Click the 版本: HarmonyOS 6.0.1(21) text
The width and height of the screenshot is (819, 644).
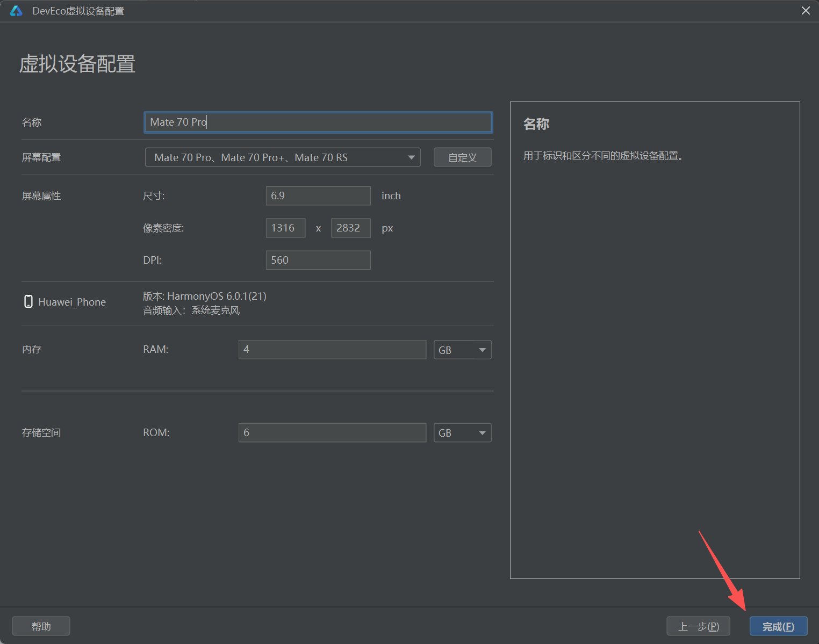[x=205, y=296]
